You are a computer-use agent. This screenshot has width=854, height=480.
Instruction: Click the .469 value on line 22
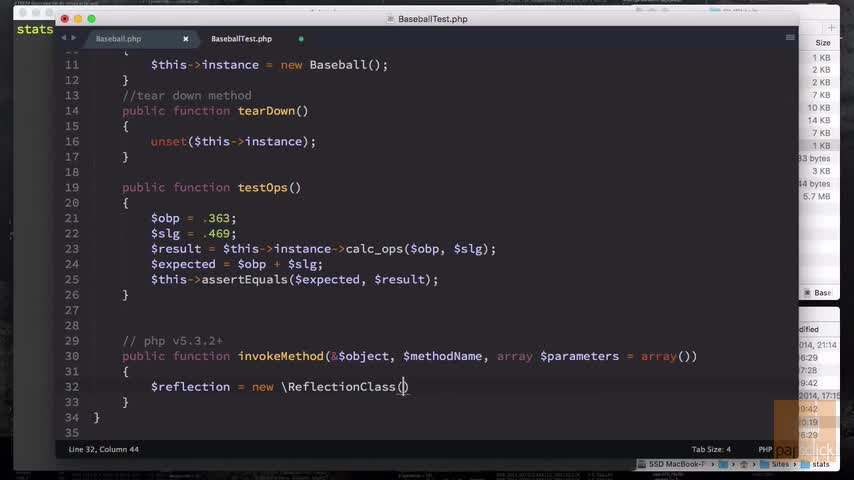(x=216, y=234)
